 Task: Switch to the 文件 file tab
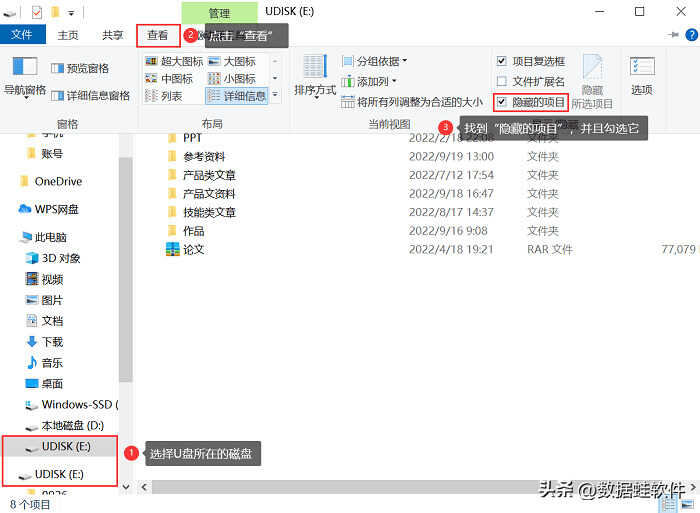pyautogui.click(x=22, y=35)
